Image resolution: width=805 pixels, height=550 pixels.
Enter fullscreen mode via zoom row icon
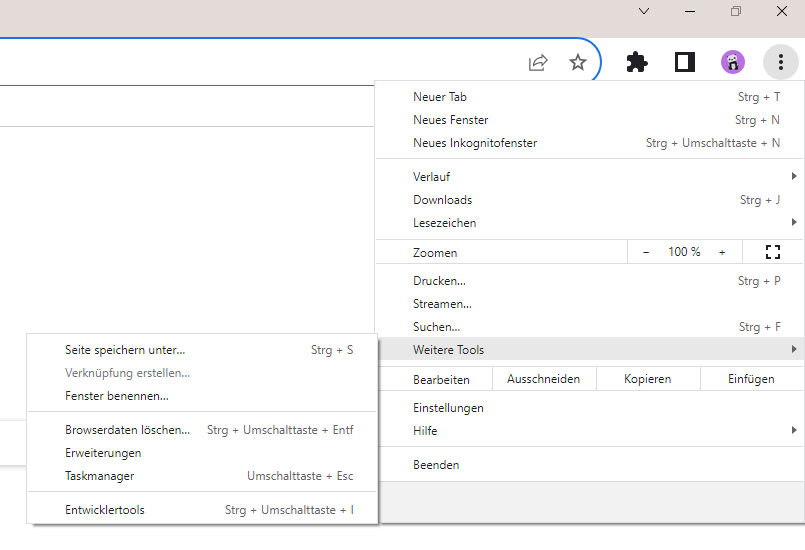coord(772,252)
